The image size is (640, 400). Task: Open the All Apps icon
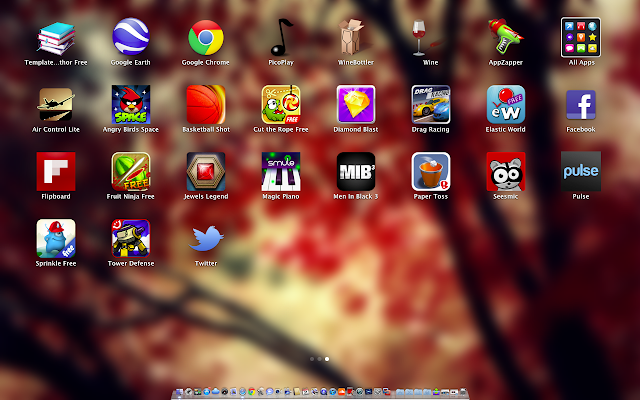click(581, 37)
